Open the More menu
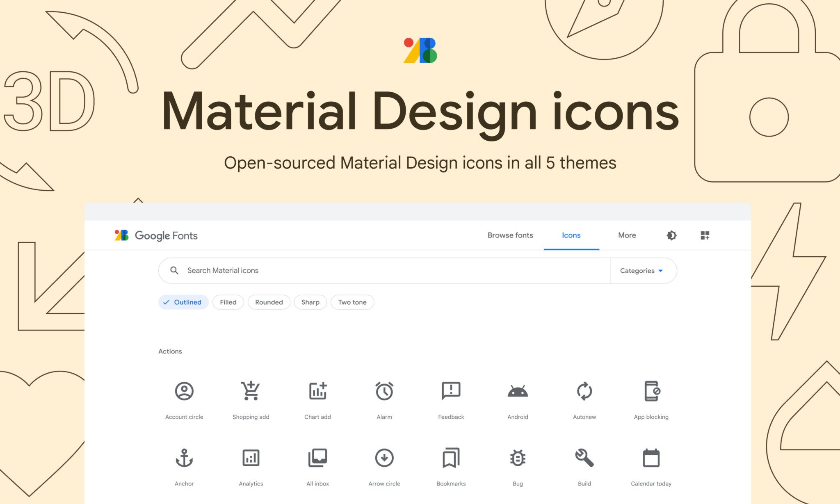Viewport: 840px width, 504px height. click(x=626, y=235)
